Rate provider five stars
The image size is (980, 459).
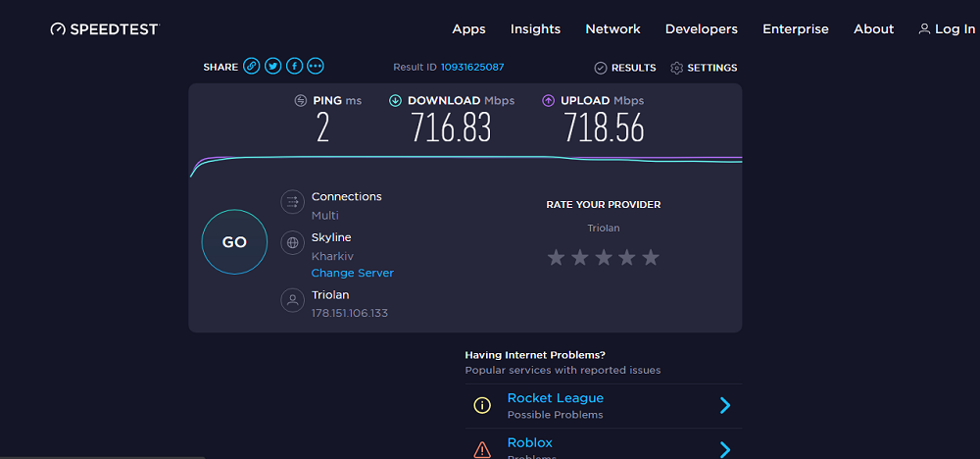(651, 257)
